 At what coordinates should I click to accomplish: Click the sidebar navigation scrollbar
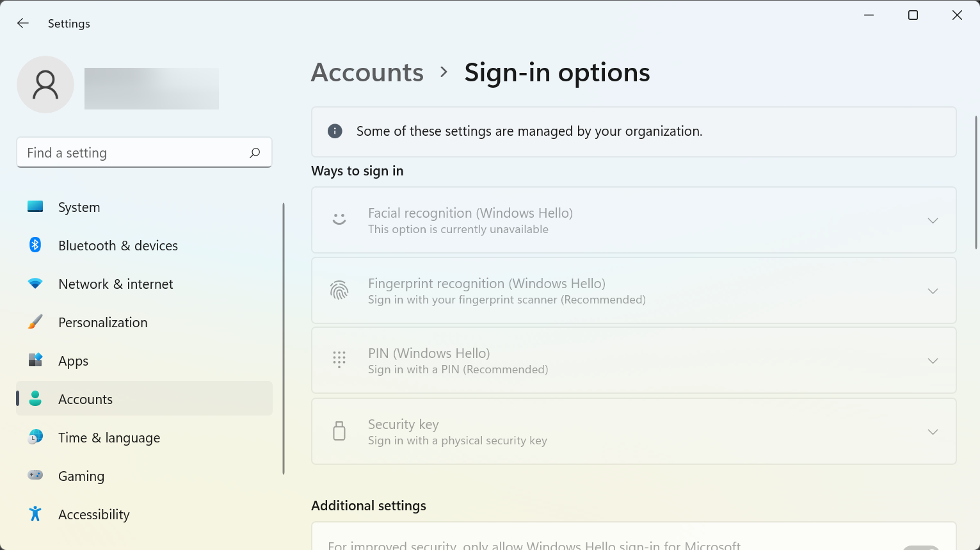[x=283, y=339]
